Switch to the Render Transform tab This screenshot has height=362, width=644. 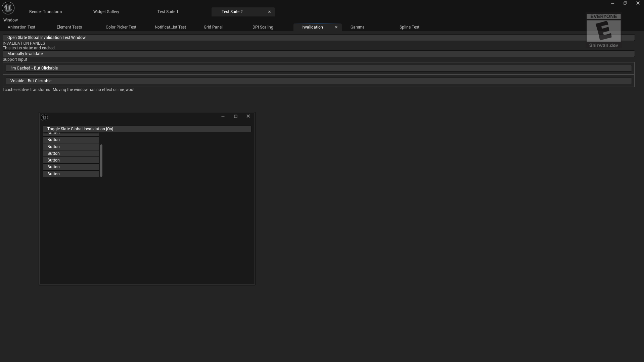[46, 12]
